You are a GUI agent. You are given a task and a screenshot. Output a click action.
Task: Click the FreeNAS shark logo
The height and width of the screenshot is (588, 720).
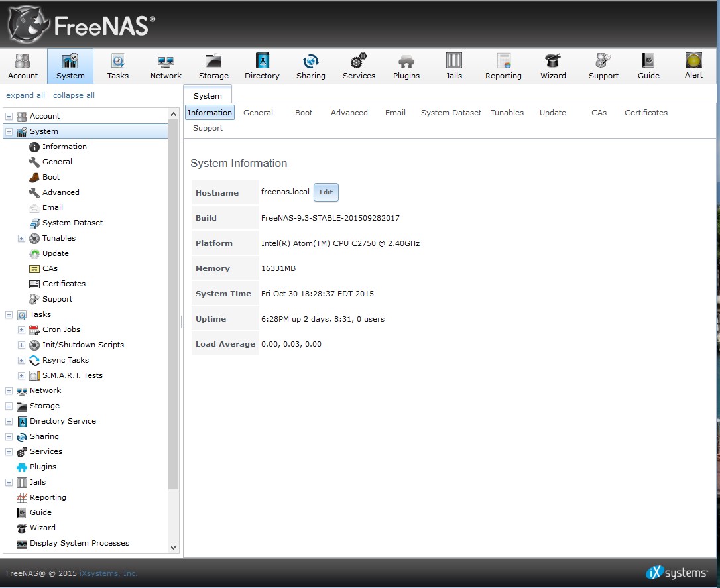pos(28,24)
